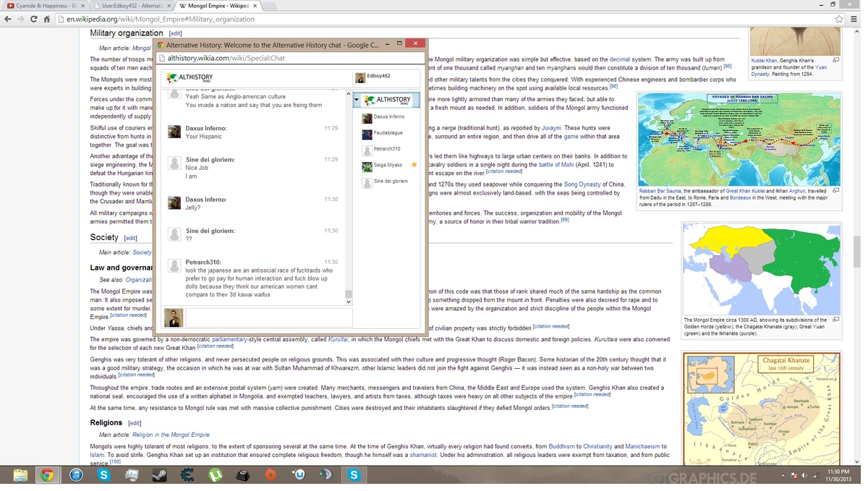The image size is (868, 491).
Task: Open the Juvayni link
Action: [551, 128]
